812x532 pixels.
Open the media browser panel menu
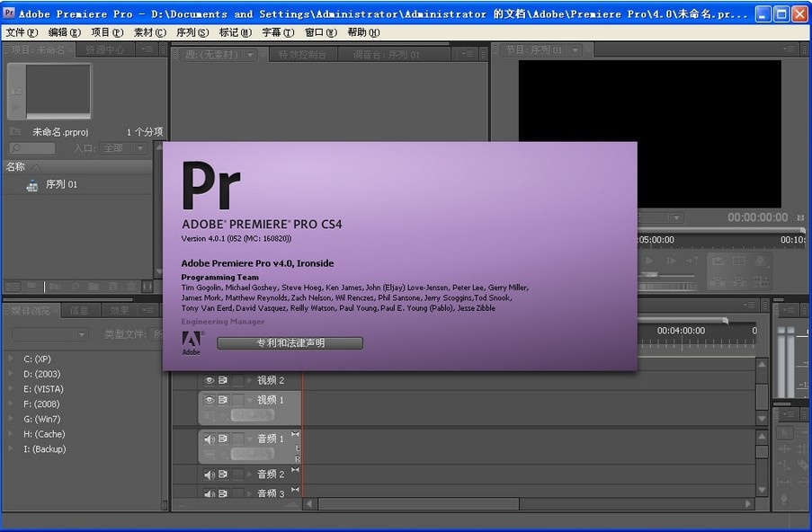click(x=148, y=310)
